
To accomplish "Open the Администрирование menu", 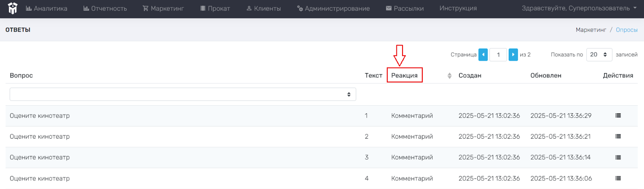I will pyautogui.click(x=333, y=8).
